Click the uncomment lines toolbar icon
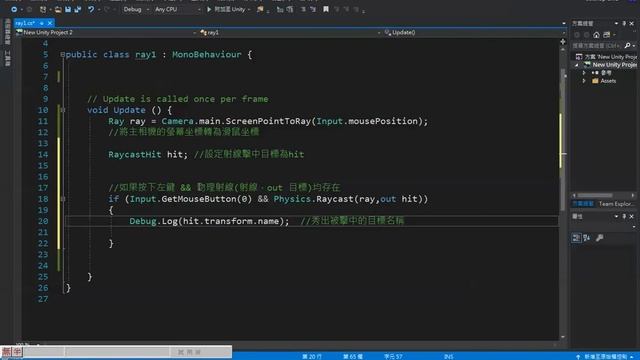640x360 pixels. 313,9
